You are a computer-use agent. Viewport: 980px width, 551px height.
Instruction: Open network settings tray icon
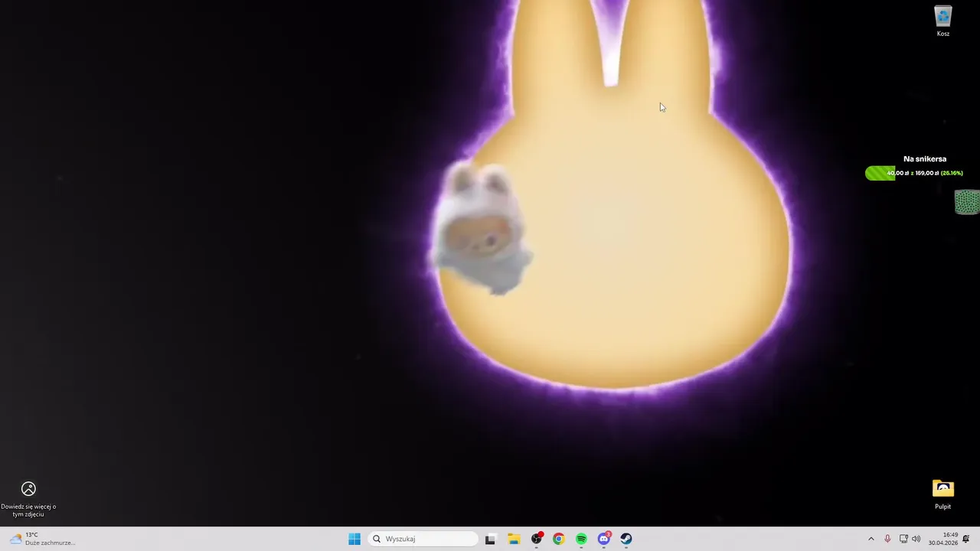[x=903, y=539]
